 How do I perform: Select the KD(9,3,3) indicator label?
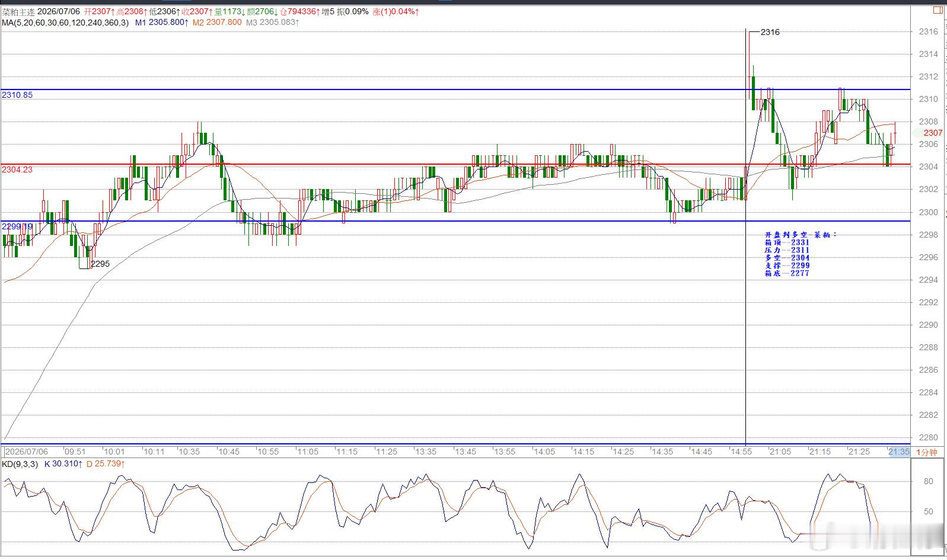tap(20, 464)
